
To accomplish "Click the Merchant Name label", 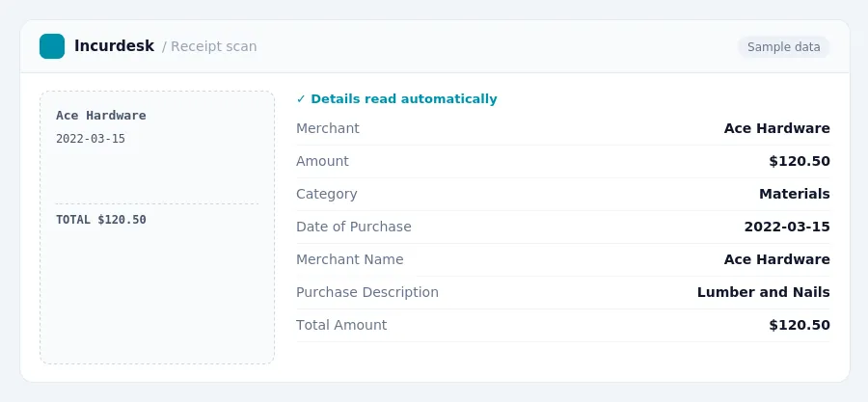I will pyautogui.click(x=350, y=259).
